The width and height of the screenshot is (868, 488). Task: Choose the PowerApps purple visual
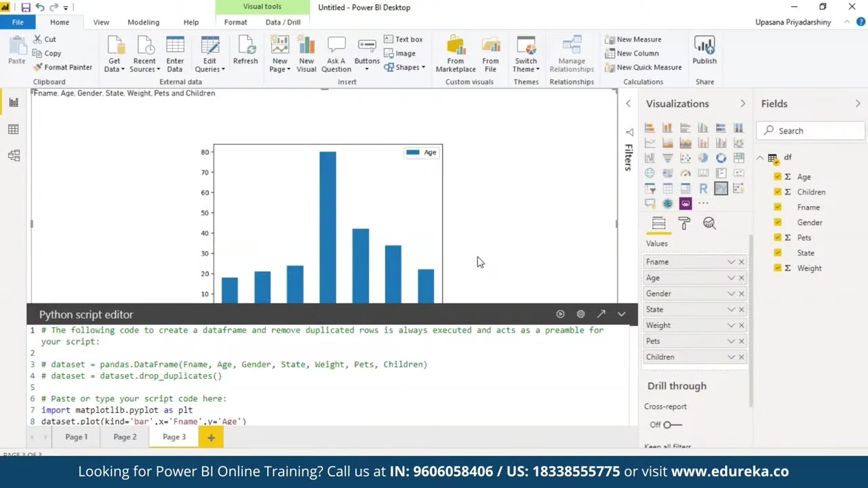tap(686, 203)
